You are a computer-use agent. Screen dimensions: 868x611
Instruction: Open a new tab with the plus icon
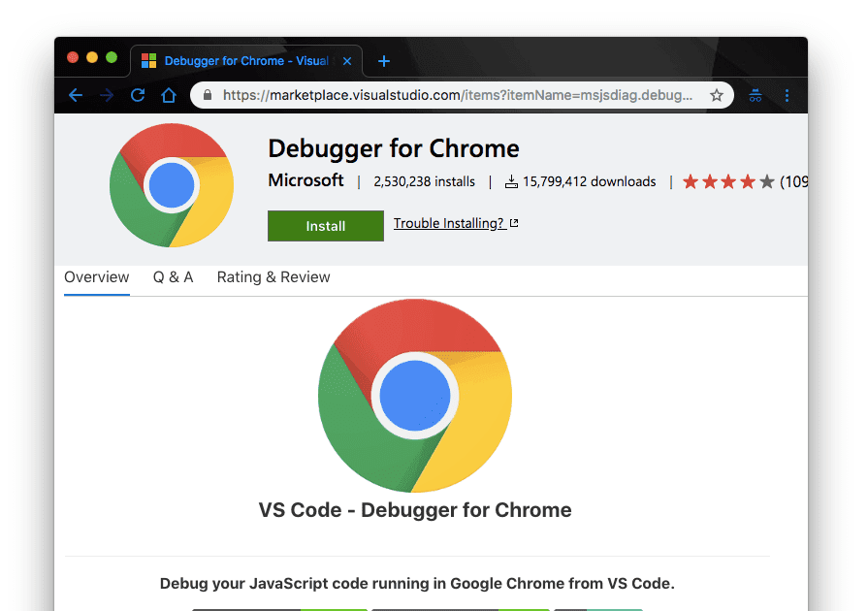click(x=384, y=61)
